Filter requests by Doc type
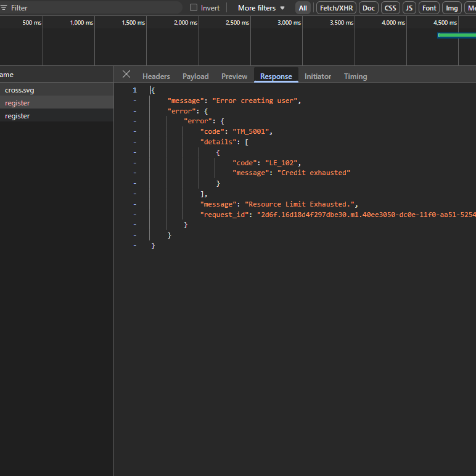Screen dimensions: 476x476 [x=369, y=8]
